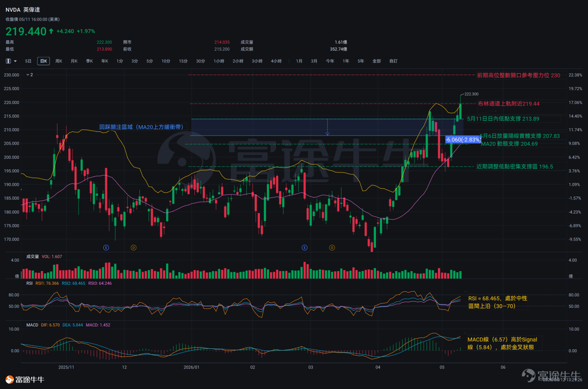Select the RSI = 68.465 annotation note
Image resolution: width=588 pixels, height=389 pixels.
[498, 302]
